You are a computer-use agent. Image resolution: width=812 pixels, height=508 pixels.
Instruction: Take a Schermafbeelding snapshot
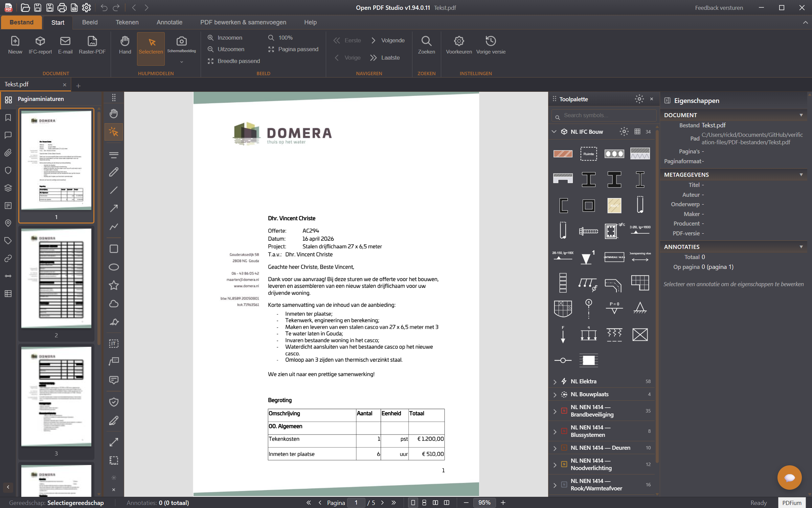(x=182, y=44)
